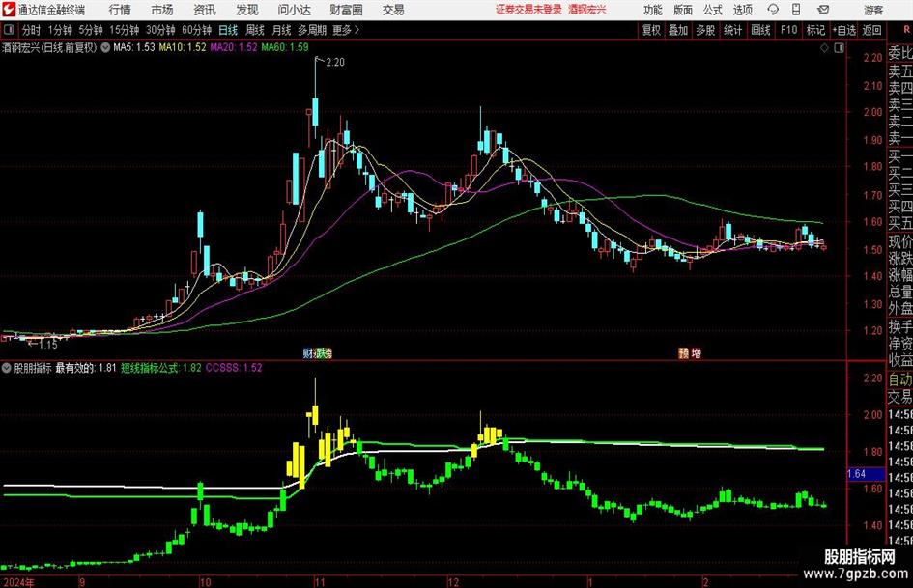The height and width of the screenshot is (588, 913).
Task: Open the 资讯 menu
Action: tap(205, 10)
